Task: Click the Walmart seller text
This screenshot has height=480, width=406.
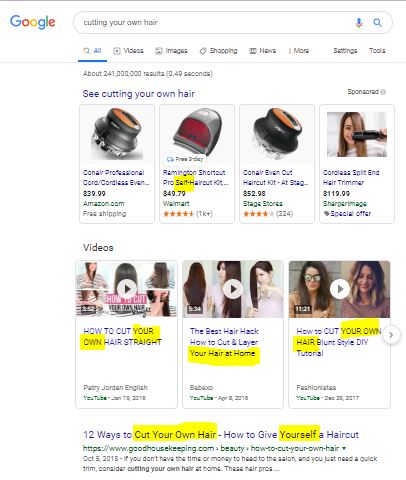Action: (x=176, y=204)
